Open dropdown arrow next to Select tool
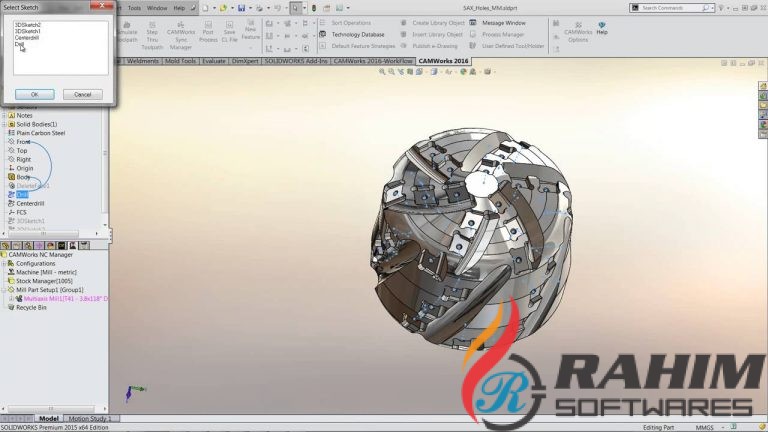The width and height of the screenshot is (768, 432). point(304,8)
